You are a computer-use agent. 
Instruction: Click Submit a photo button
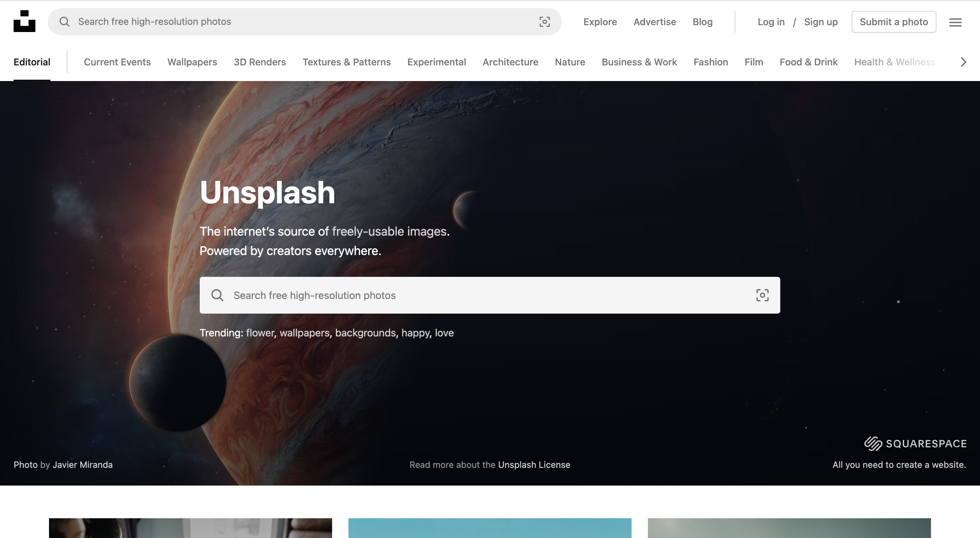894,21
